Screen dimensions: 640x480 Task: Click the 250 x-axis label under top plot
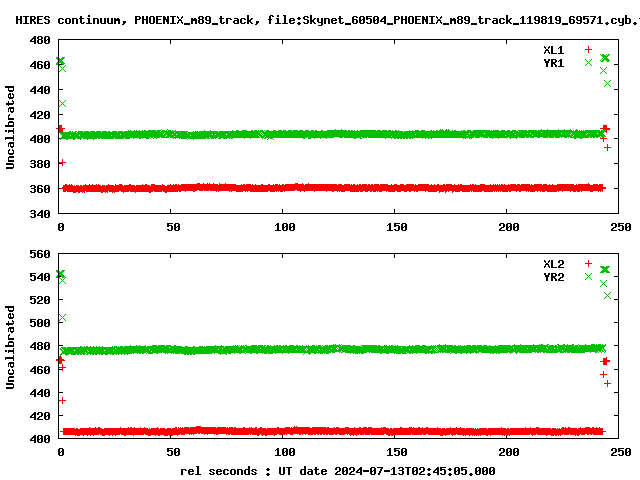coord(620,227)
